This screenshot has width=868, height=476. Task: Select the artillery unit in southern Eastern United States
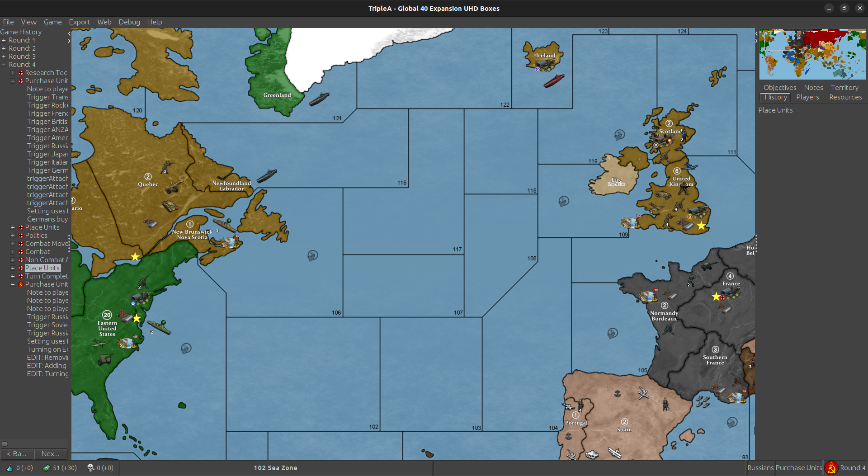105,359
